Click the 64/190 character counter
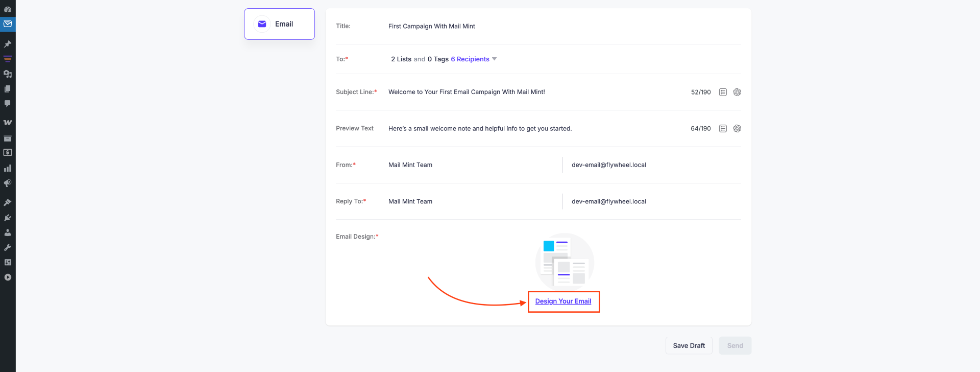Viewport: 980px width, 372px height. tap(701, 129)
